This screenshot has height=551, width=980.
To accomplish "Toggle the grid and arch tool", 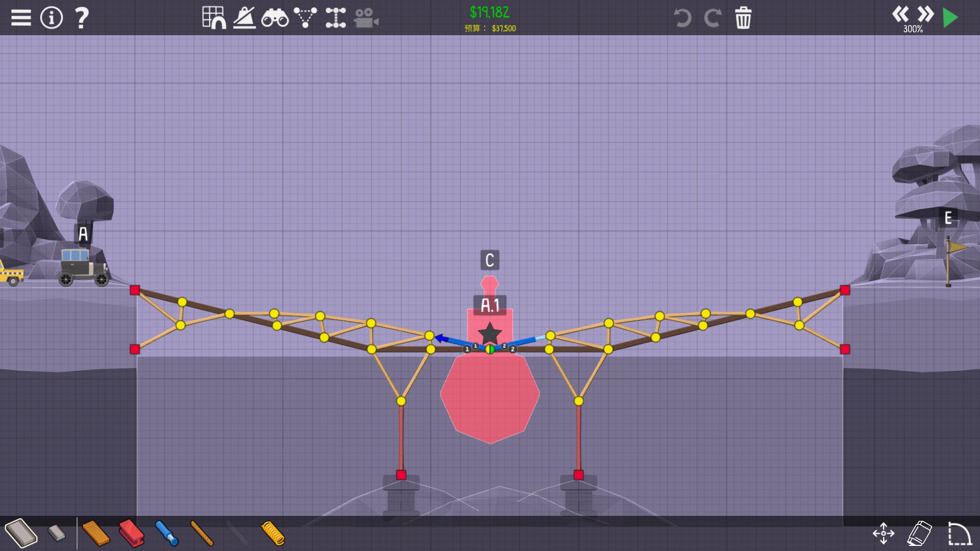I will click(x=214, y=18).
